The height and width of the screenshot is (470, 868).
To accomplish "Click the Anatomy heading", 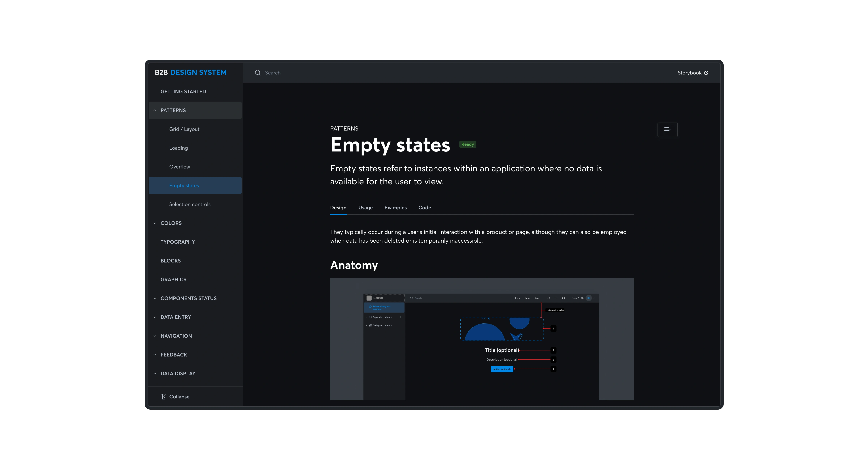I will 354,265.
